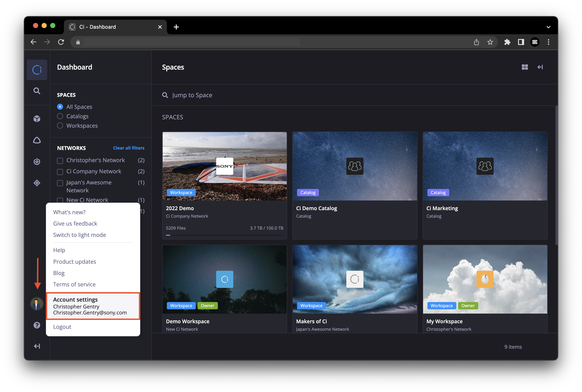Choose Switch to light mode
The width and height of the screenshot is (582, 392).
[80, 235]
